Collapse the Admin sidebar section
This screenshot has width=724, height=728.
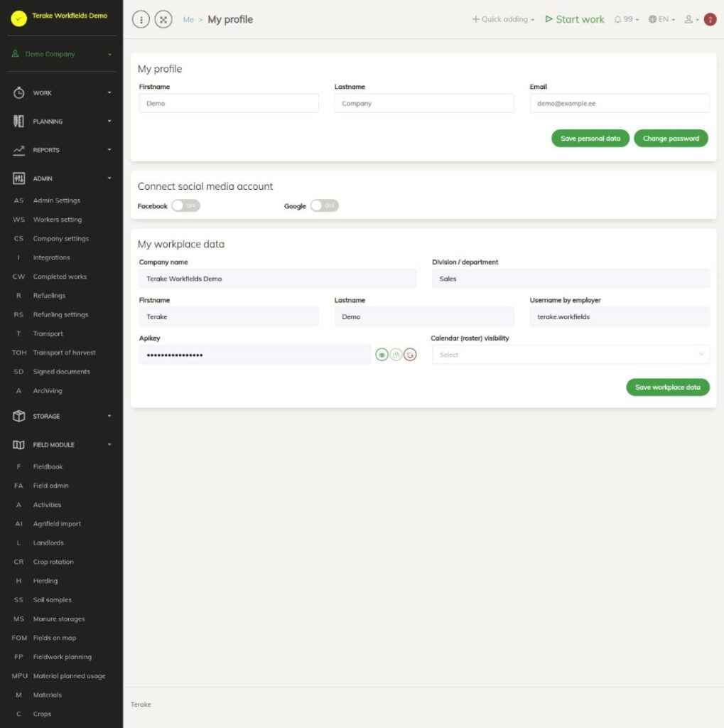coord(62,178)
